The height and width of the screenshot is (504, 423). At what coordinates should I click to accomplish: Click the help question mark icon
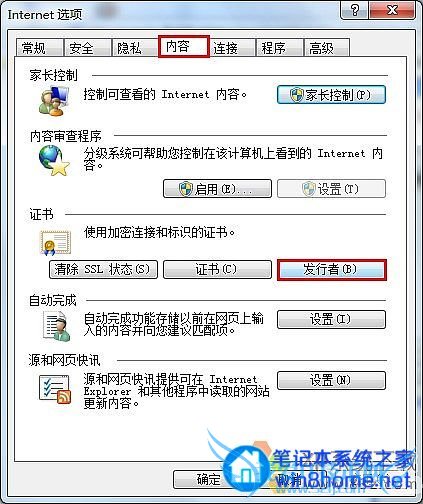coord(355,10)
